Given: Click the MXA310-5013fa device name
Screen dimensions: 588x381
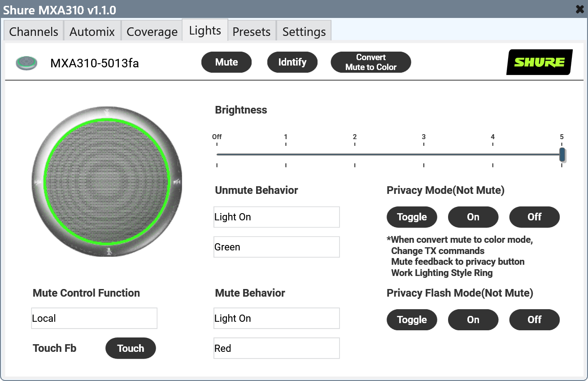Looking at the screenshot, I should click(95, 63).
